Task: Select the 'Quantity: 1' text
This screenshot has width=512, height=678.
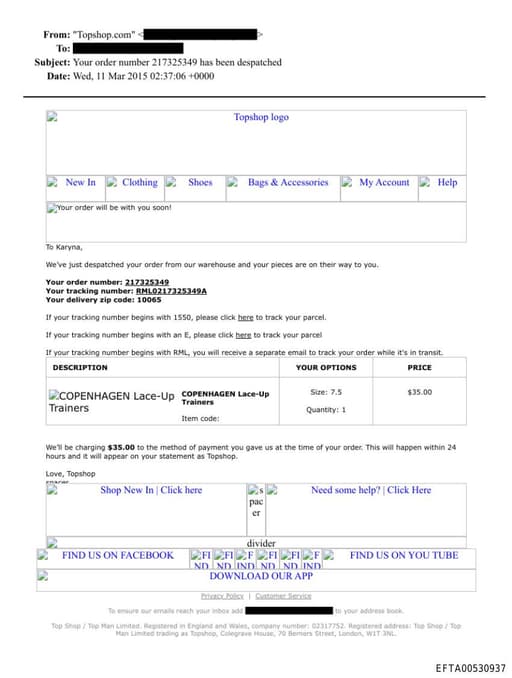Action: 326,409
